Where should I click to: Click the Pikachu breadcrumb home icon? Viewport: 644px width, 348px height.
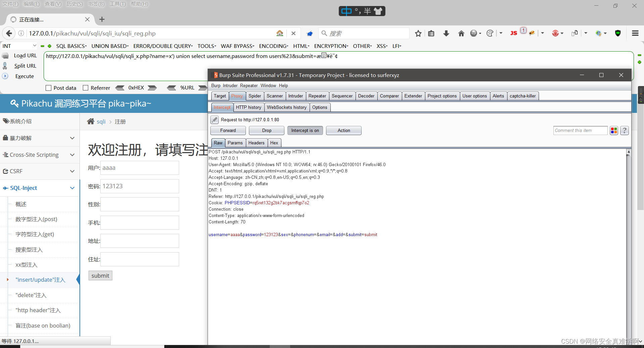point(91,121)
